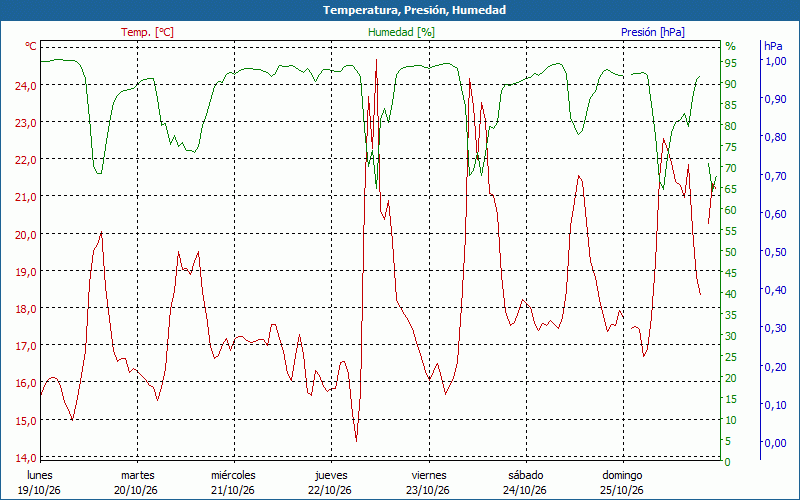Click the 21,0 temperature axis value

coord(26,197)
